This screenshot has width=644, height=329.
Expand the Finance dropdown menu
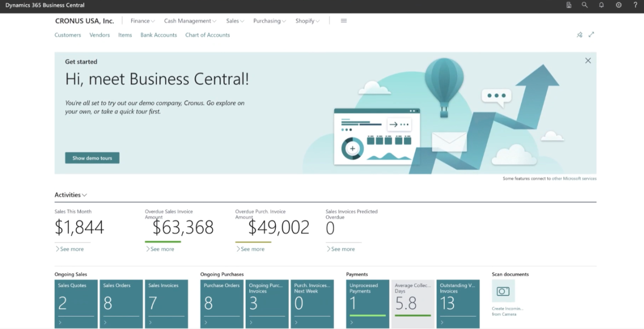coord(143,21)
